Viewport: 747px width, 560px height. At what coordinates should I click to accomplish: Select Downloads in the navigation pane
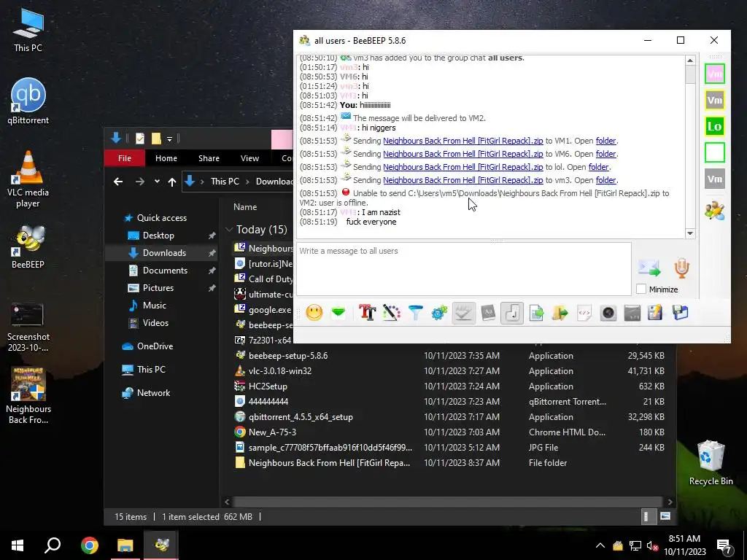point(164,253)
